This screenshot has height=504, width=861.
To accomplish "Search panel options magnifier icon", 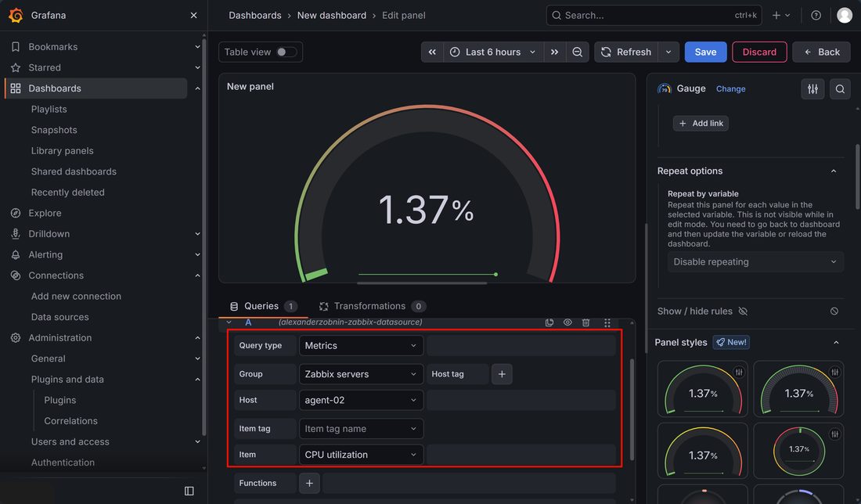I will pyautogui.click(x=840, y=89).
